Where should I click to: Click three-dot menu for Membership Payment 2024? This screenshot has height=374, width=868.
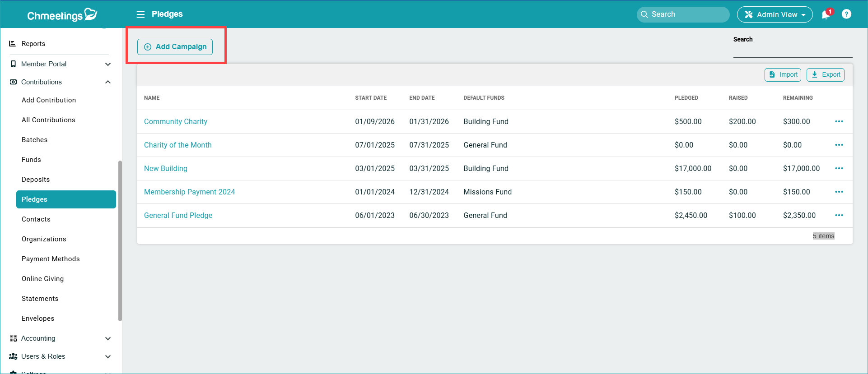839,192
